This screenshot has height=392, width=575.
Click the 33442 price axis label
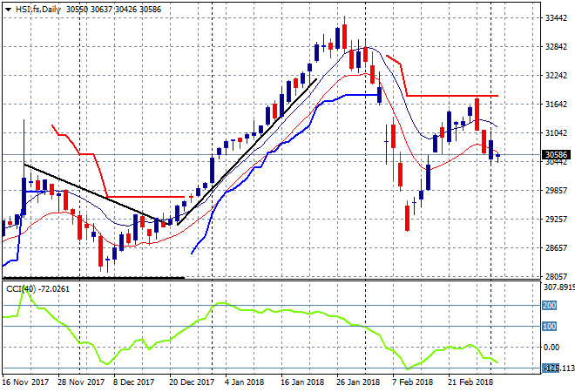click(x=556, y=18)
